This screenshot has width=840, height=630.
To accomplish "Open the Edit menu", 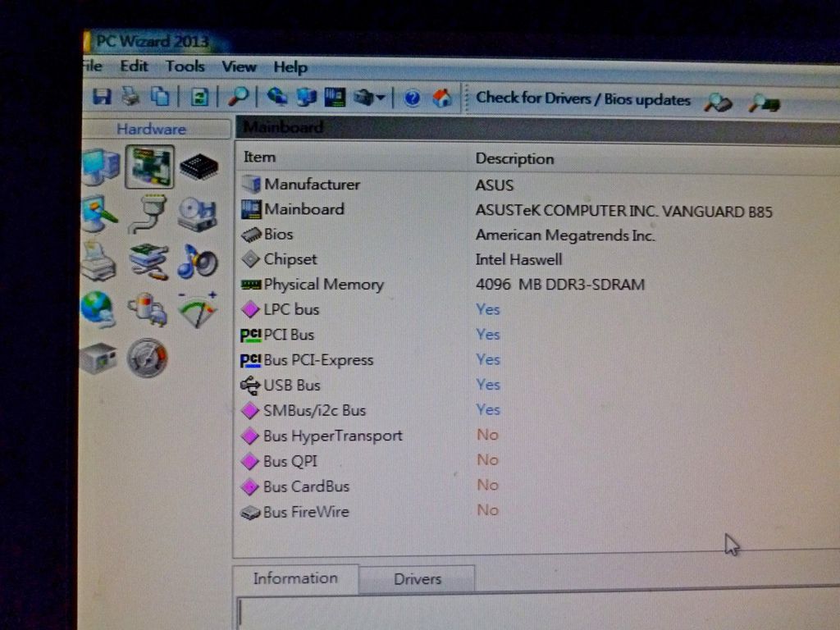I will 134,66.
